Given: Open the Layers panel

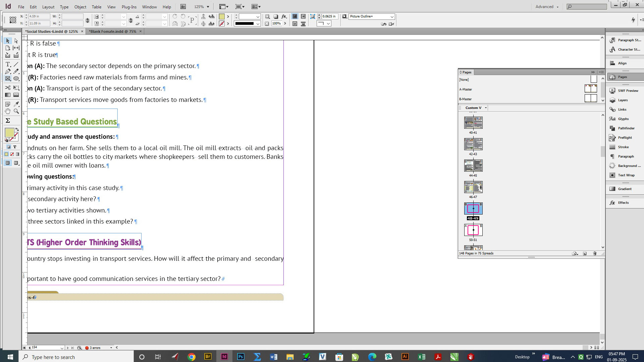Looking at the screenshot, I should [623, 100].
